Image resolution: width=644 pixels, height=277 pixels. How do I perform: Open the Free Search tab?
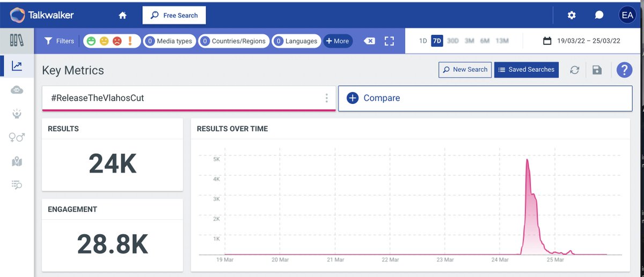click(174, 16)
